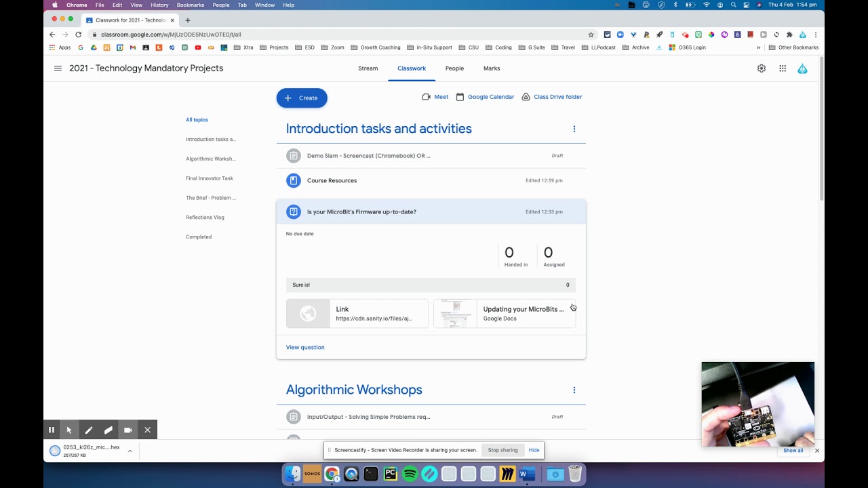This screenshot has width=868, height=488.
Task: Open the Classroom main menu hamburger icon
Action: pos(58,68)
